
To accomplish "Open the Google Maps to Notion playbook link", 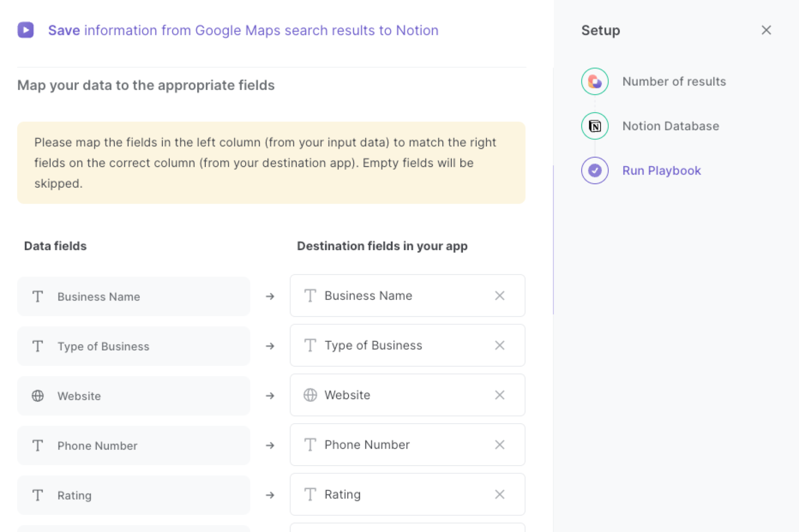I will (x=243, y=30).
